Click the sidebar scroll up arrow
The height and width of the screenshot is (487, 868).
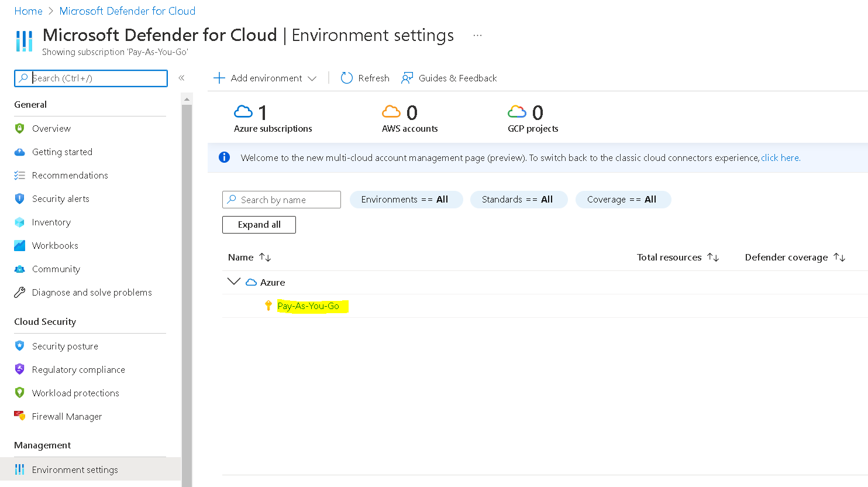coord(187,100)
